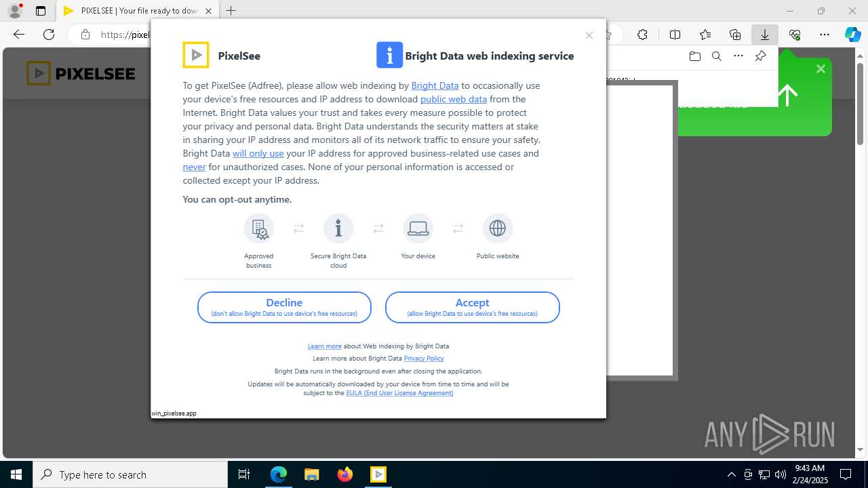Click the Your device laptop icon
This screenshot has width=868, height=488.
[418, 228]
